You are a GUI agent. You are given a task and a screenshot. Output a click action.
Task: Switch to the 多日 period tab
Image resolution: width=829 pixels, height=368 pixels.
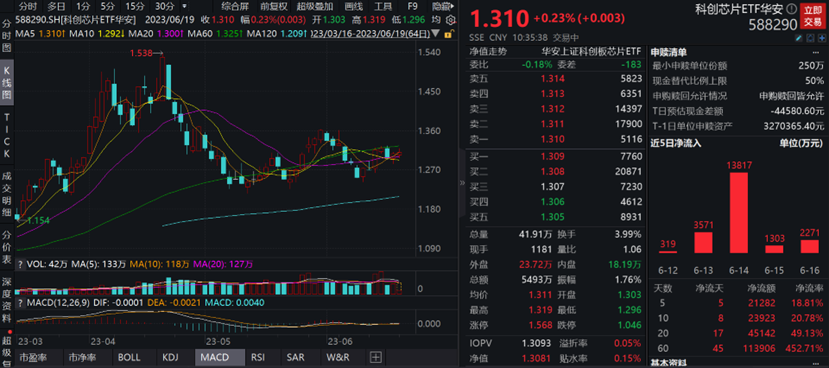(x=56, y=6)
